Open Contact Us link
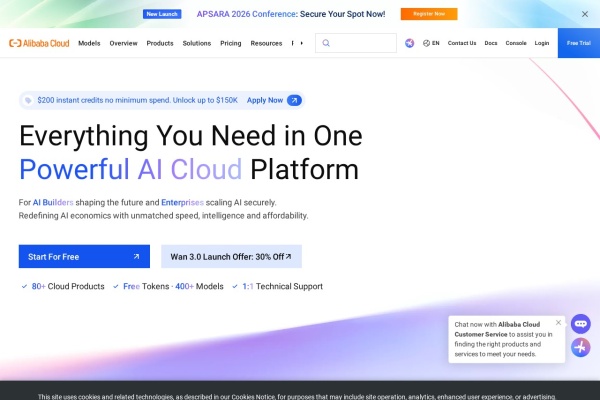The width and height of the screenshot is (600, 400). [x=462, y=43]
